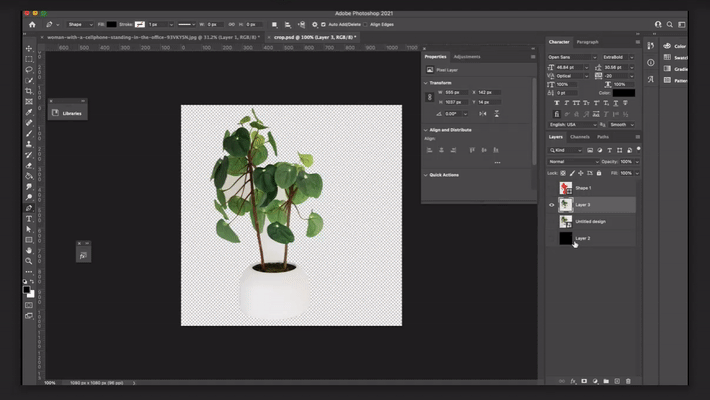Open pen tool gear settings
The height and width of the screenshot is (400, 710).
[315, 24]
